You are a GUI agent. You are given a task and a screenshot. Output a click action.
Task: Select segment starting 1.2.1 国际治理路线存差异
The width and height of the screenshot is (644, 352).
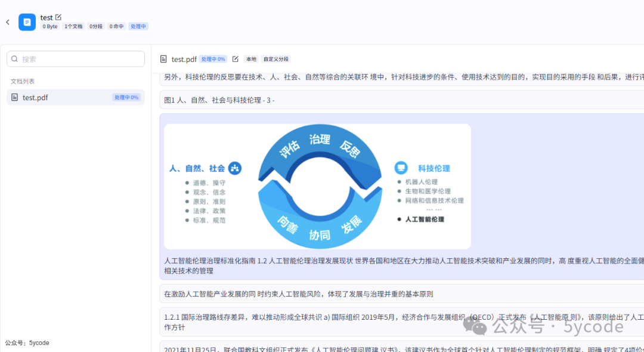[402, 322]
